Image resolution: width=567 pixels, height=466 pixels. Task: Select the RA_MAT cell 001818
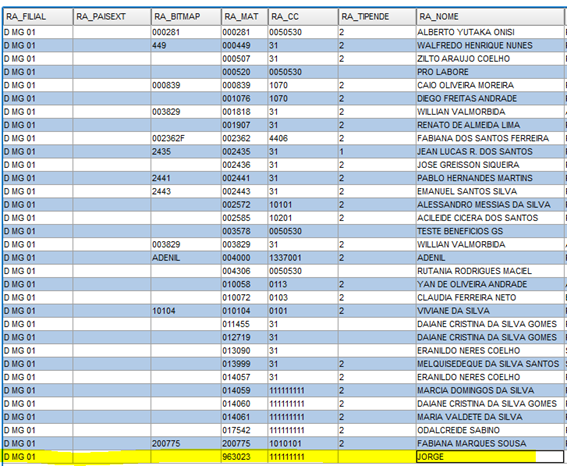click(244, 112)
